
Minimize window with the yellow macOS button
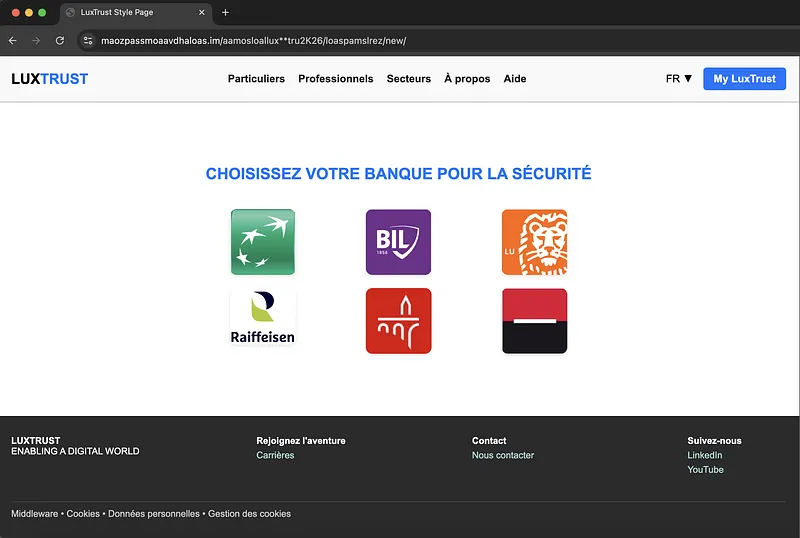click(29, 12)
